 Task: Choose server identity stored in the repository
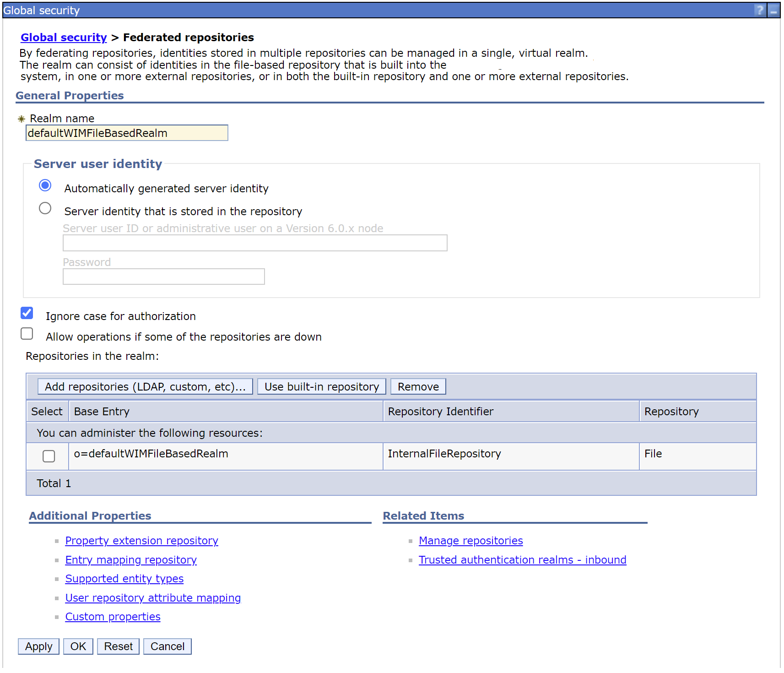click(45, 208)
